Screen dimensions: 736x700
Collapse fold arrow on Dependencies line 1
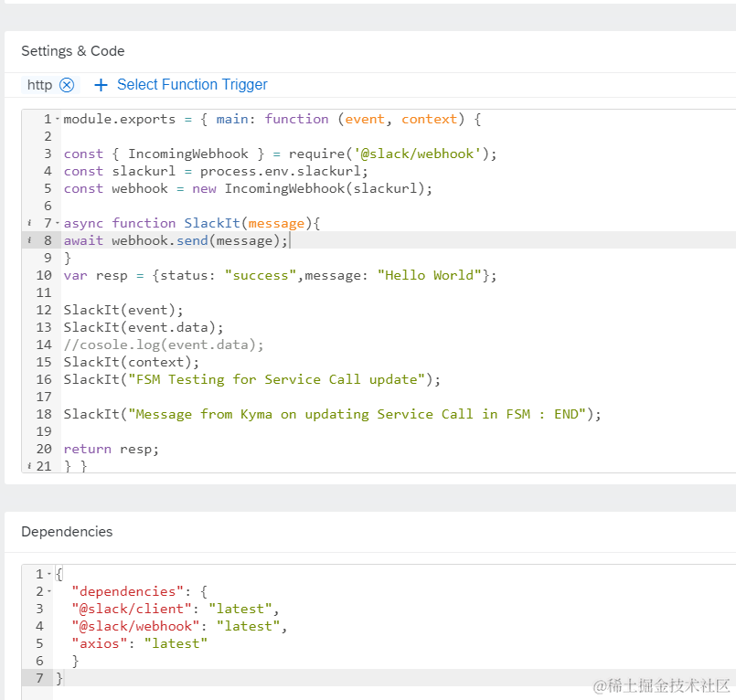click(49, 574)
